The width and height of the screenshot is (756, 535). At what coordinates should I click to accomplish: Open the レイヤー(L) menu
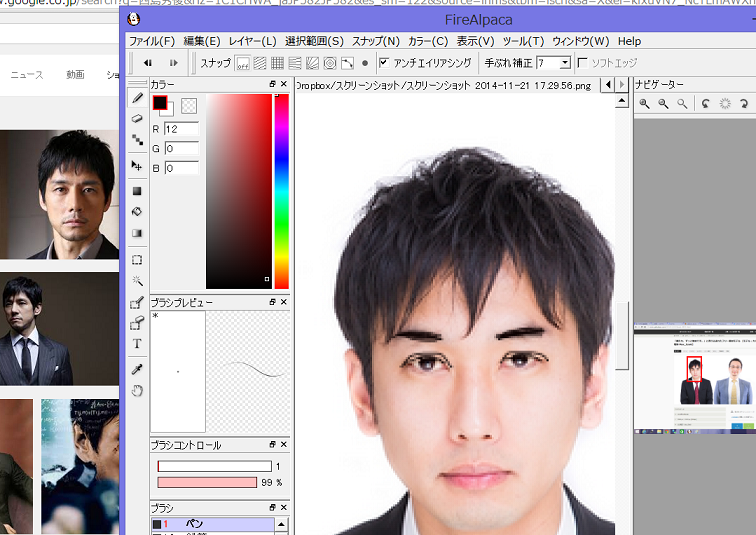coord(252,41)
